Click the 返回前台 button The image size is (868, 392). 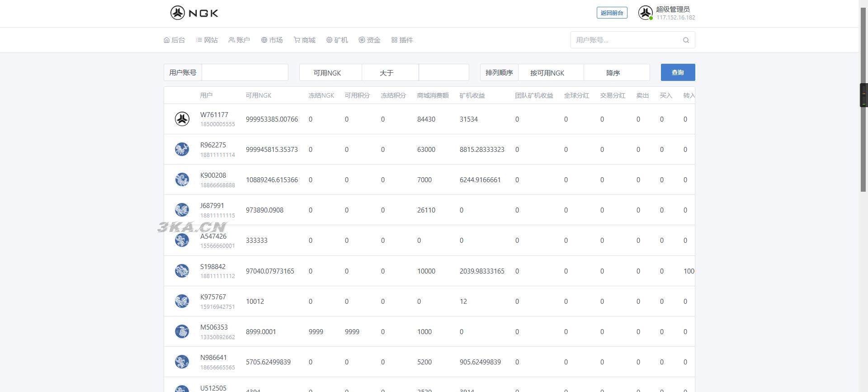pyautogui.click(x=612, y=13)
